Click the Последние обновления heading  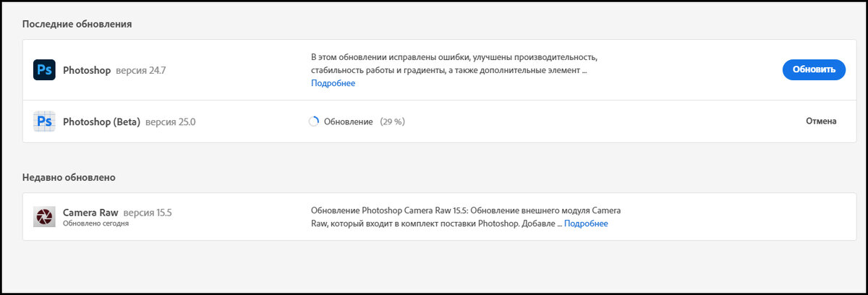tap(77, 24)
